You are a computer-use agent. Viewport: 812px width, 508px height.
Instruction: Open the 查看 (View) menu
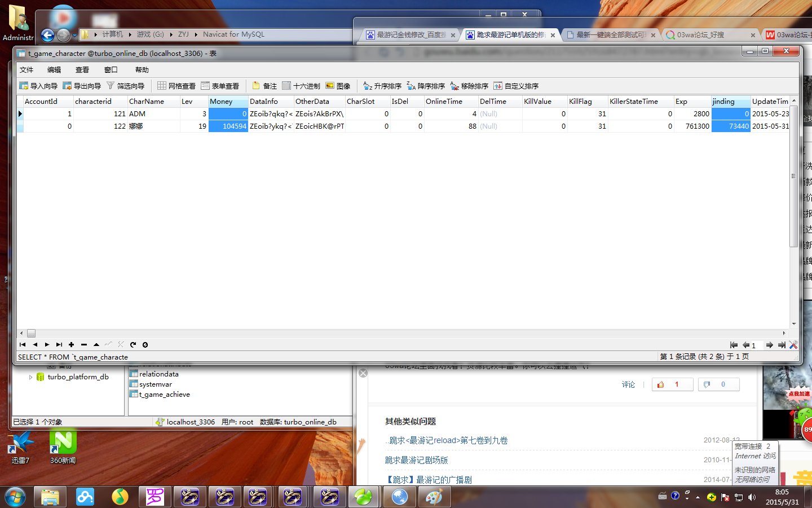pos(82,70)
